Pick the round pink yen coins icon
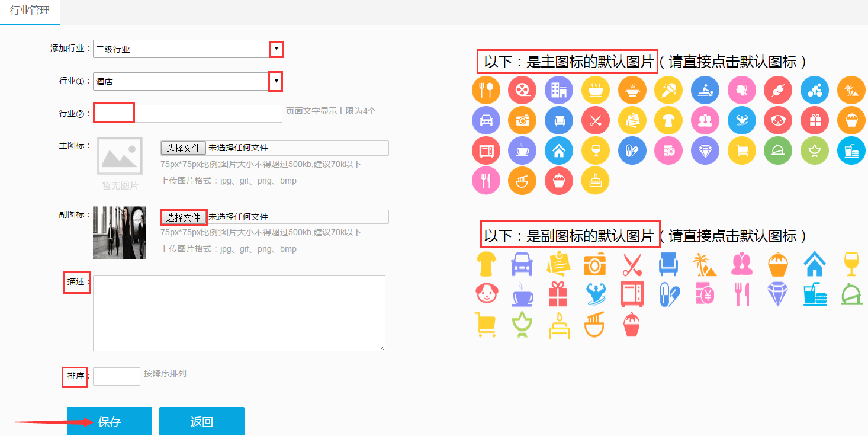868x436 pixels. point(668,150)
